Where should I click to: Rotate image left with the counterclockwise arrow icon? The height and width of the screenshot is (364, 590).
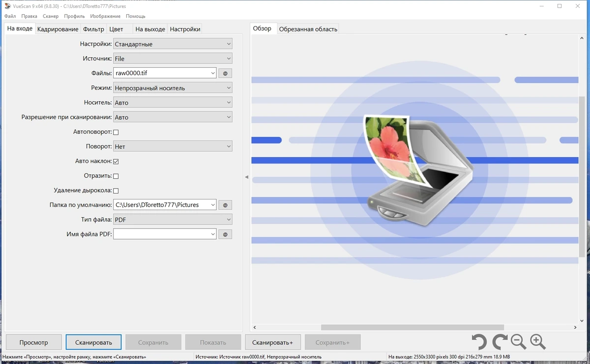[x=479, y=341]
